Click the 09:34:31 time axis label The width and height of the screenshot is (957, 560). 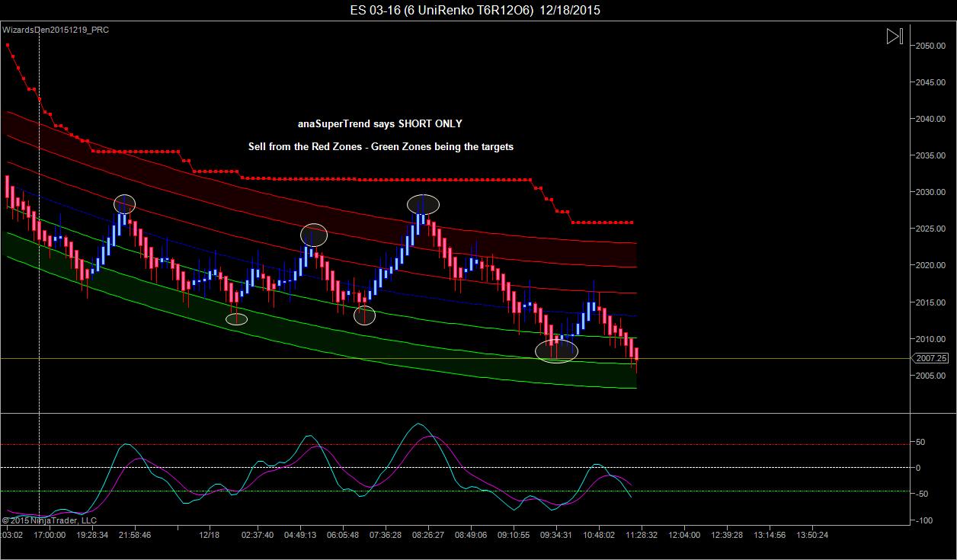(x=556, y=535)
